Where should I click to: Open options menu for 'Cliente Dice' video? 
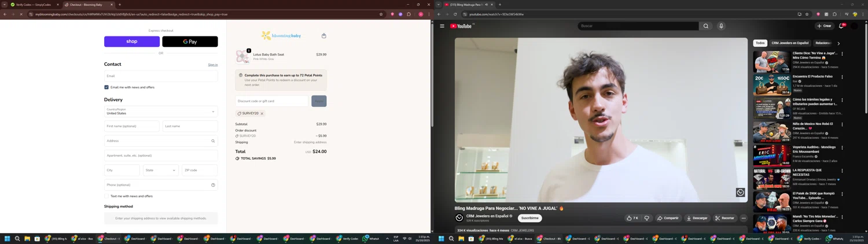click(x=842, y=54)
